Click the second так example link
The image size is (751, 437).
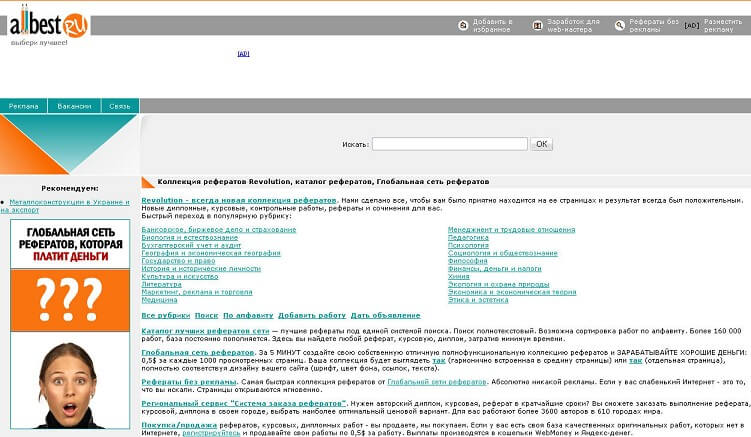(636, 360)
